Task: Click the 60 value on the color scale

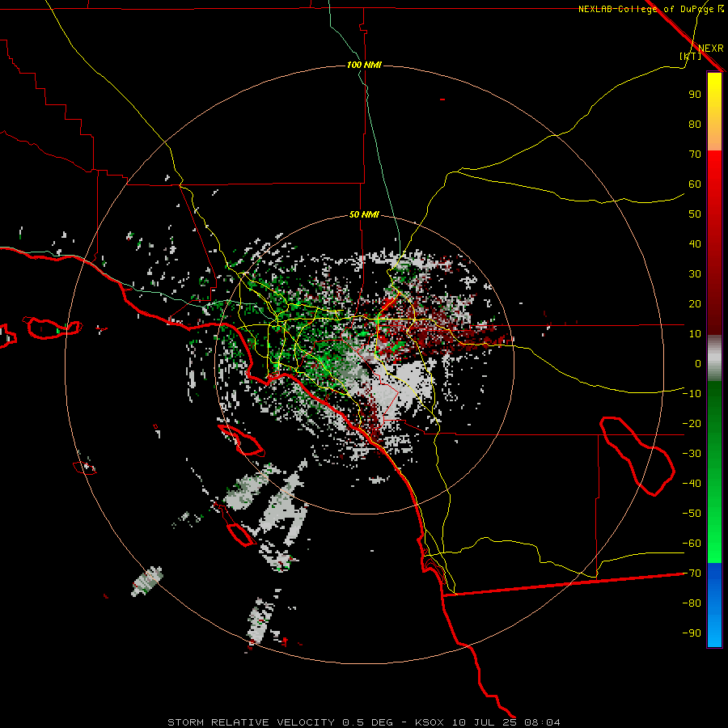Action: tap(695, 184)
